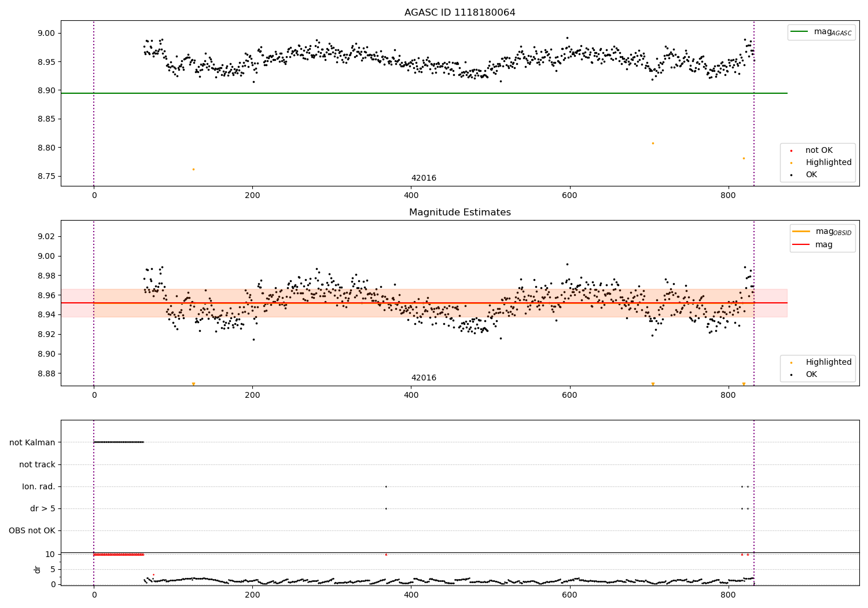Click the 8.88 tick on middle plot
The height and width of the screenshot is (608, 868).
tap(45, 373)
